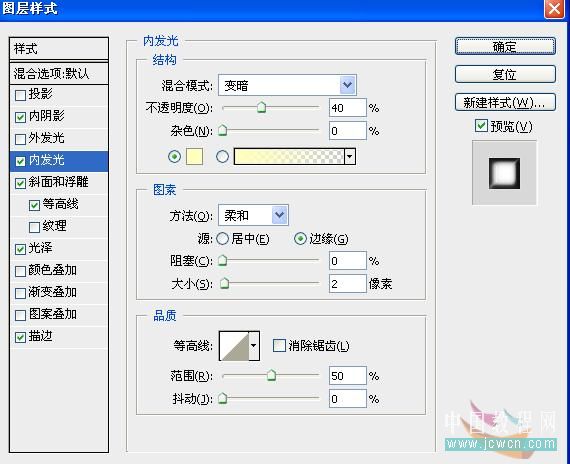Click the opacity value field showing 40
Screen dimensions: 570x464
pyautogui.click(x=348, y=108)
